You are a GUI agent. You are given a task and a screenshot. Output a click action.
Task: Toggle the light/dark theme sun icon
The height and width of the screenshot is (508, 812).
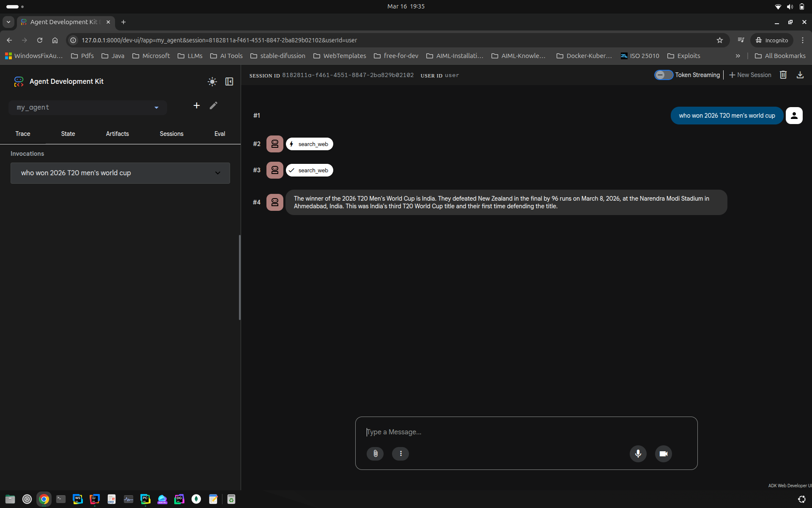click(x=212, y=82)
